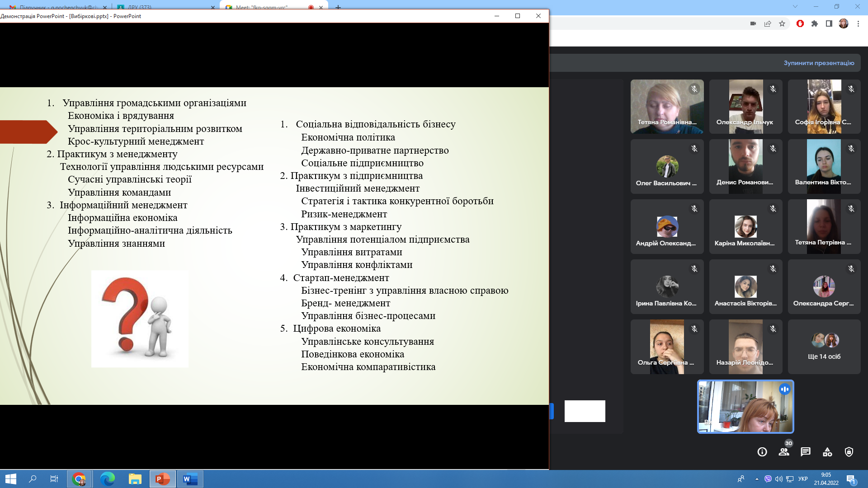Screen dimensions: 868x488
Task: Open the Chrome extensions puzzle icon
Action: pos(815,23)
